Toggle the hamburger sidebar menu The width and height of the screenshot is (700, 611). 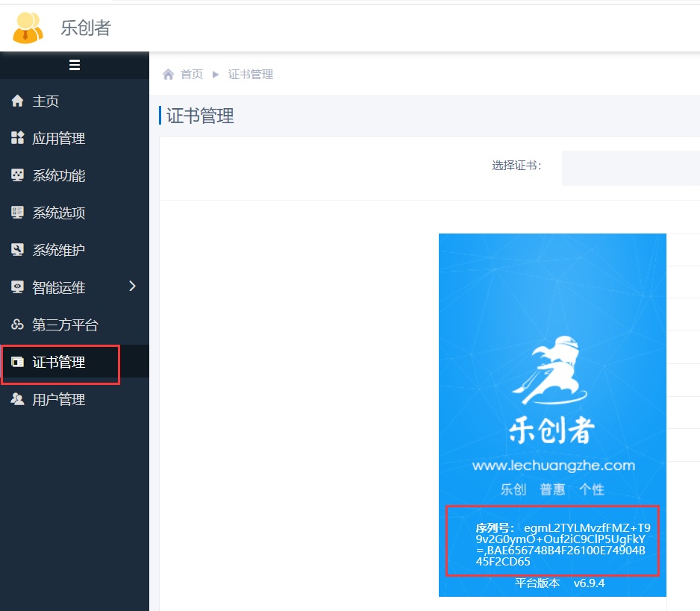(75, 65)
